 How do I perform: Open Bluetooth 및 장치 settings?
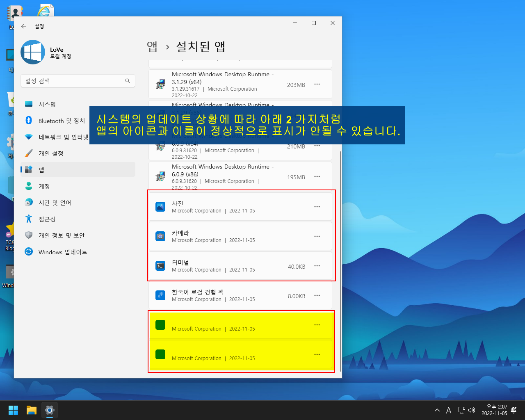click(78, 121)
